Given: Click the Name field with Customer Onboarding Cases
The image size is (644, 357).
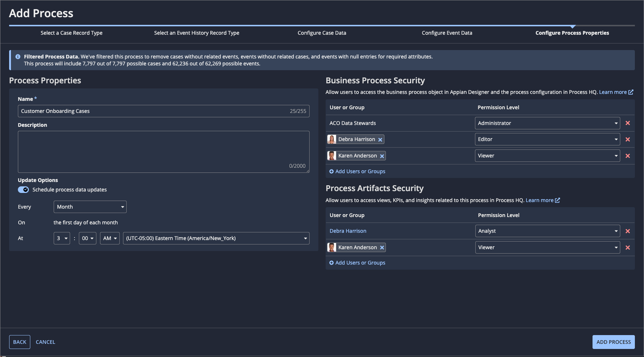Looking at the screenshot, I should [164, 111].
